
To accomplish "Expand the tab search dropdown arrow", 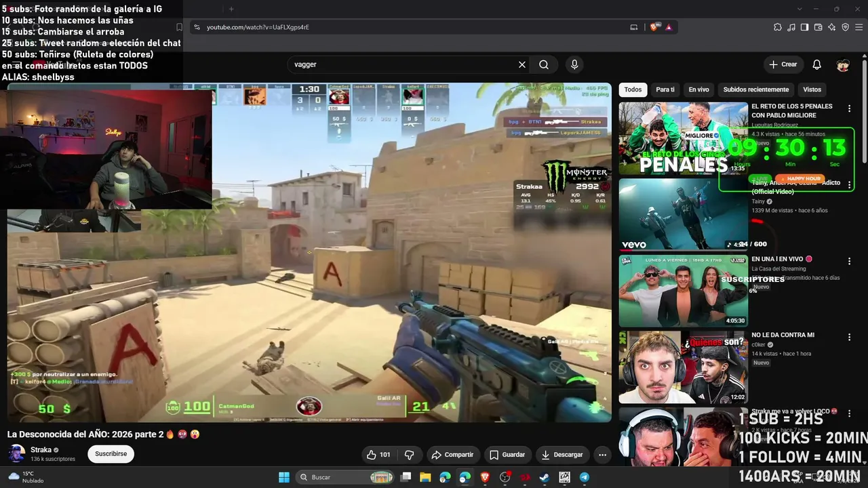I will point(800,9).
